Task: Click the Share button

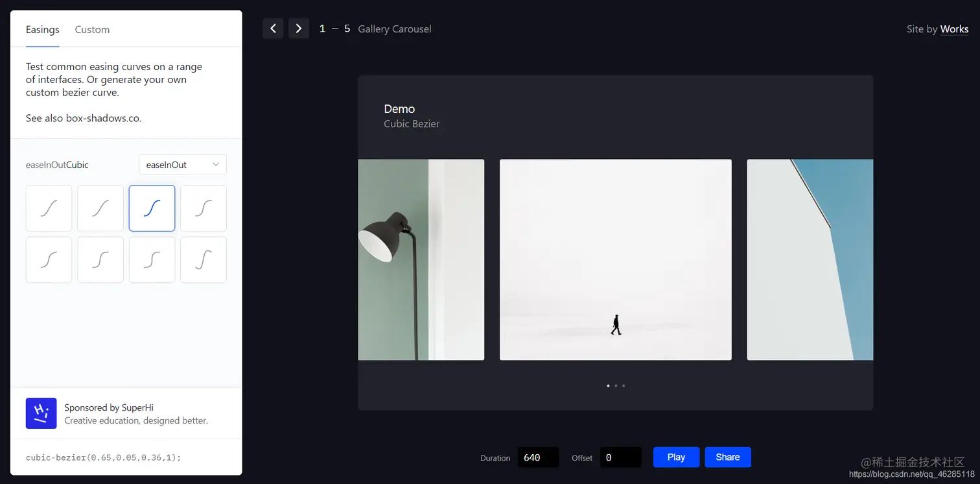Action: 728,457
